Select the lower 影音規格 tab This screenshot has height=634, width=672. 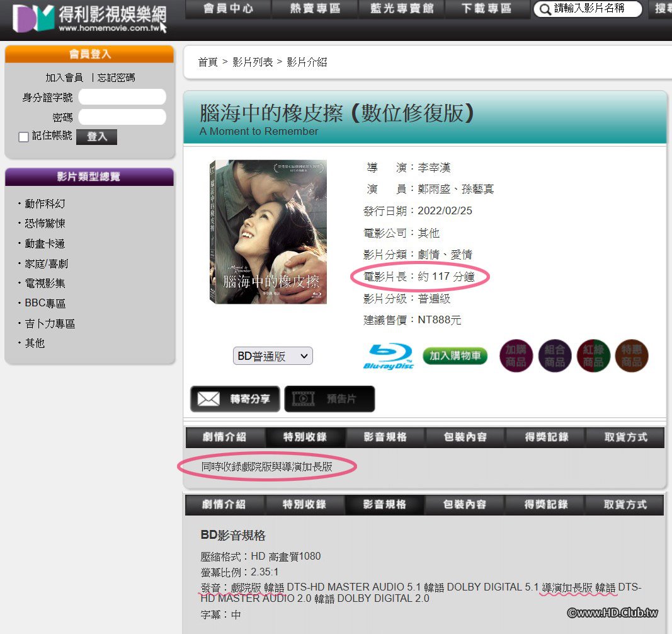tap(384, 504)
